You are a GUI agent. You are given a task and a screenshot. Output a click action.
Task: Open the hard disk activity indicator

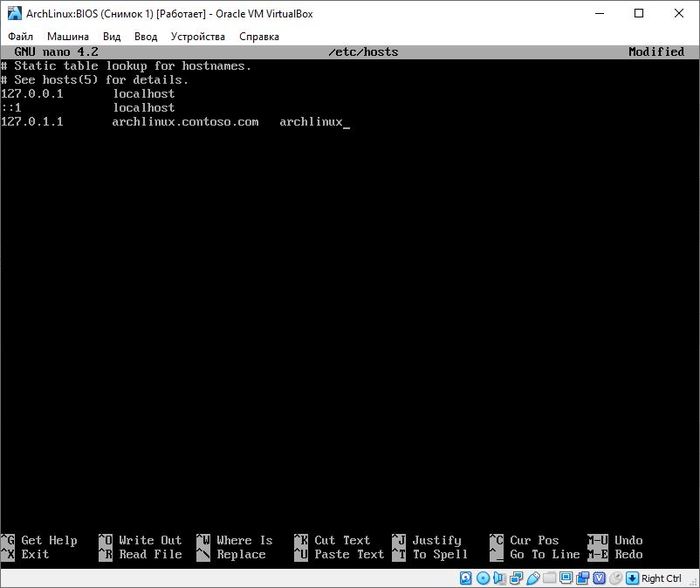pyautogui.click(x=466, y=578)
